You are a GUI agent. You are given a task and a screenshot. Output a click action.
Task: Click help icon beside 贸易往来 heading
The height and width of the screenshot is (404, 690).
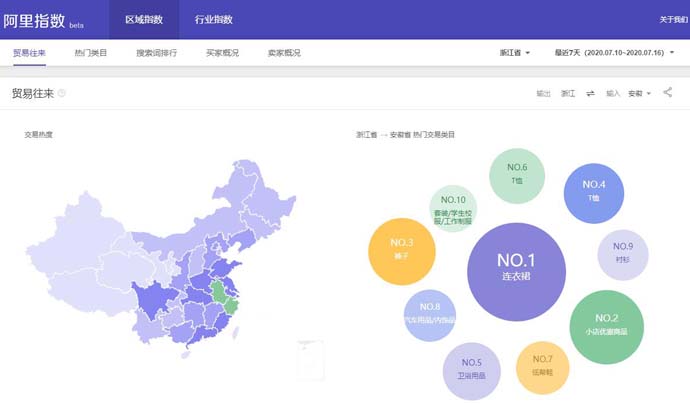62,93
